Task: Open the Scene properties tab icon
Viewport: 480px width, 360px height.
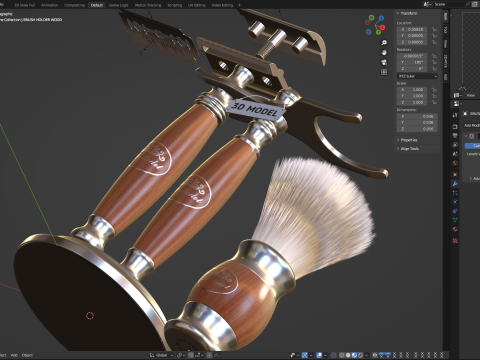Action: tap(455, 154)
